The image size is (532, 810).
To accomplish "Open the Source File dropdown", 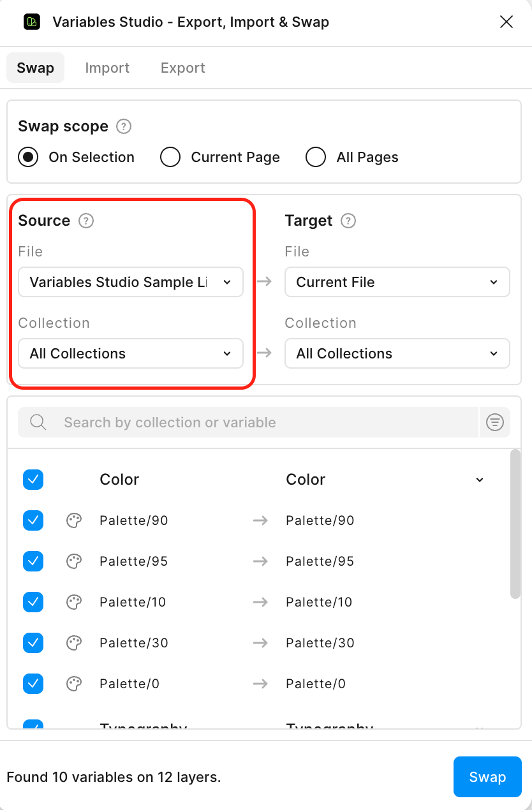I will click(131, 282).
